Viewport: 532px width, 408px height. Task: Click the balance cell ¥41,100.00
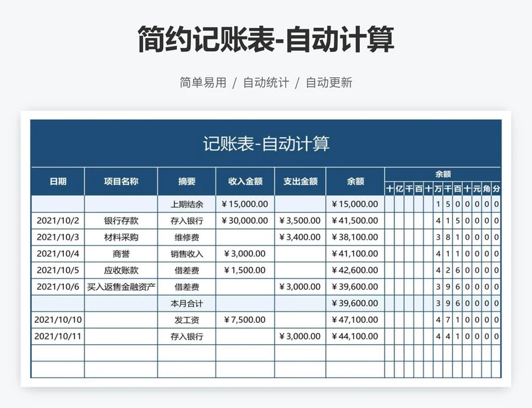coord(355,254)
